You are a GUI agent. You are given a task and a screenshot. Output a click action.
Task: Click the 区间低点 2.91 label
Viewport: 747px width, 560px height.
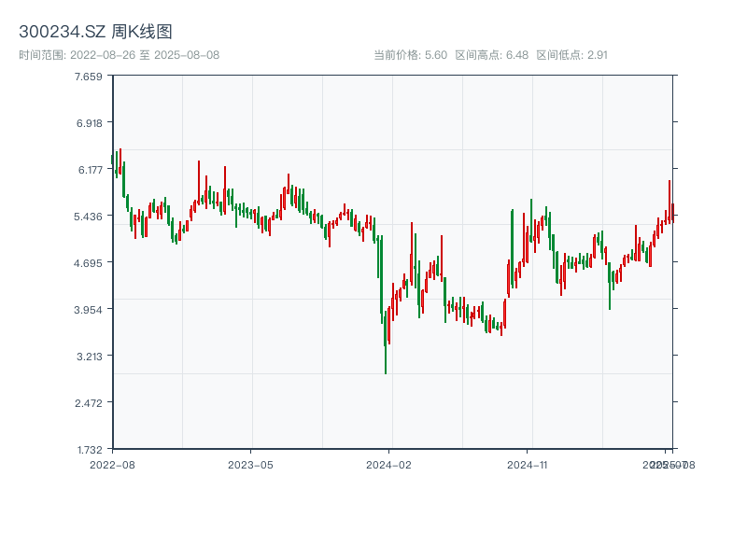click(x=571, y=55)
